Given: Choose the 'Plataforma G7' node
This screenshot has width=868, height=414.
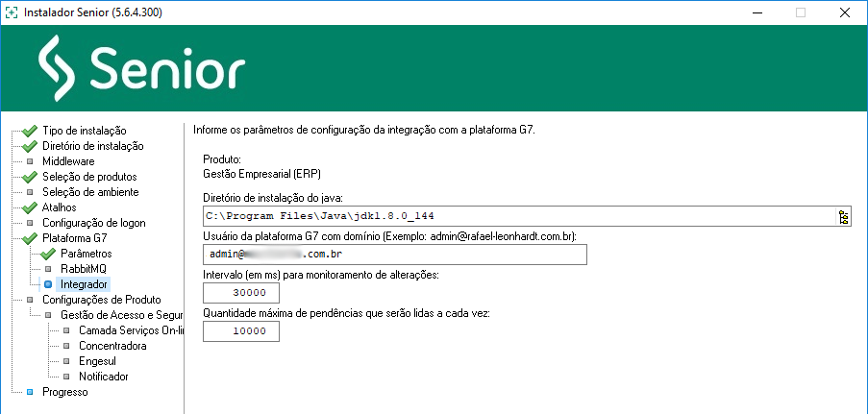Looking at the screenshot, I should tap(75, 238).
